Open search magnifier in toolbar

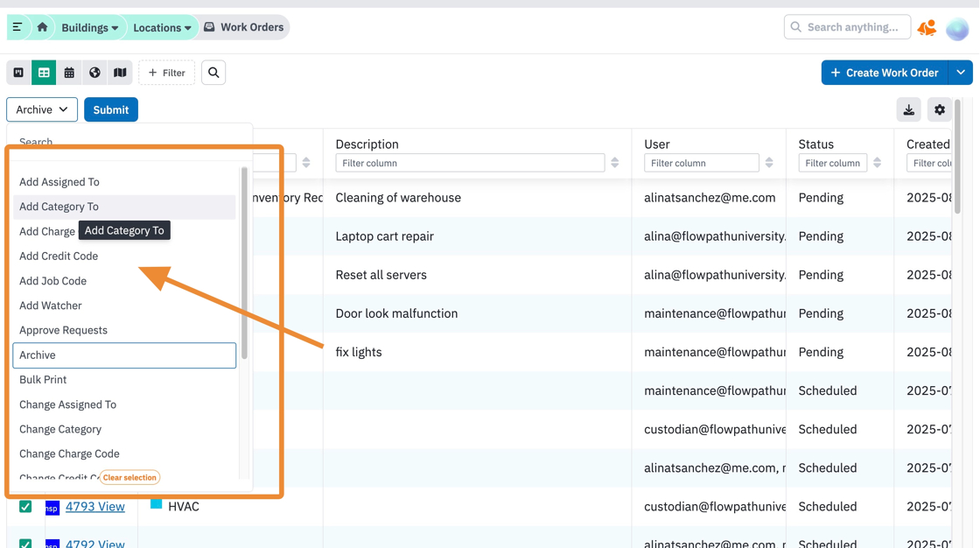coord(213,73)
